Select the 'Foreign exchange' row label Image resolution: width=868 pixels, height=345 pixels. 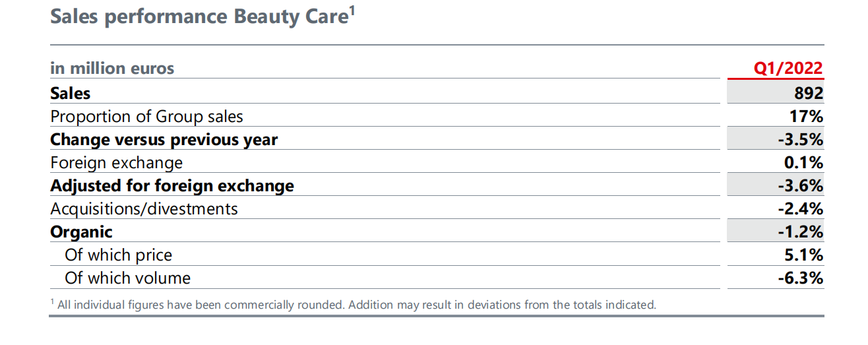point(117,162)
